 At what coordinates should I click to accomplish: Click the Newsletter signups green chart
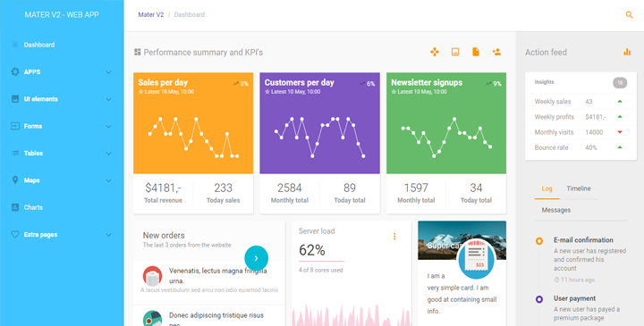click(446, 138)
